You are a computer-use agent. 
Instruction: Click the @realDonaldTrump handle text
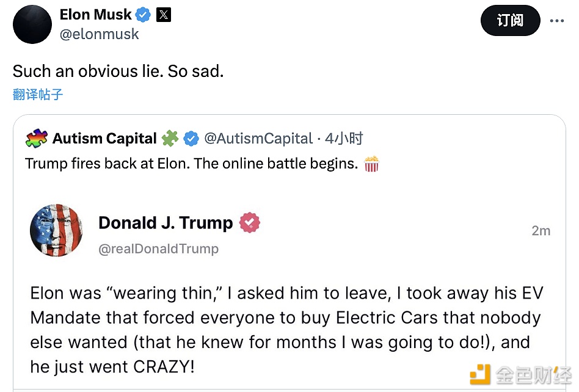(158, 249)
